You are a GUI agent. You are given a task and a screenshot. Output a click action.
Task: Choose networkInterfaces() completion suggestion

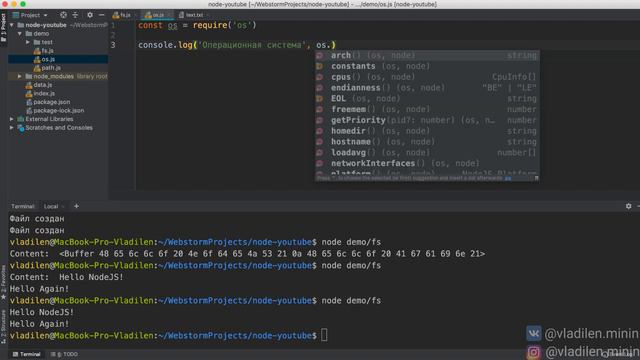point(427,163)
